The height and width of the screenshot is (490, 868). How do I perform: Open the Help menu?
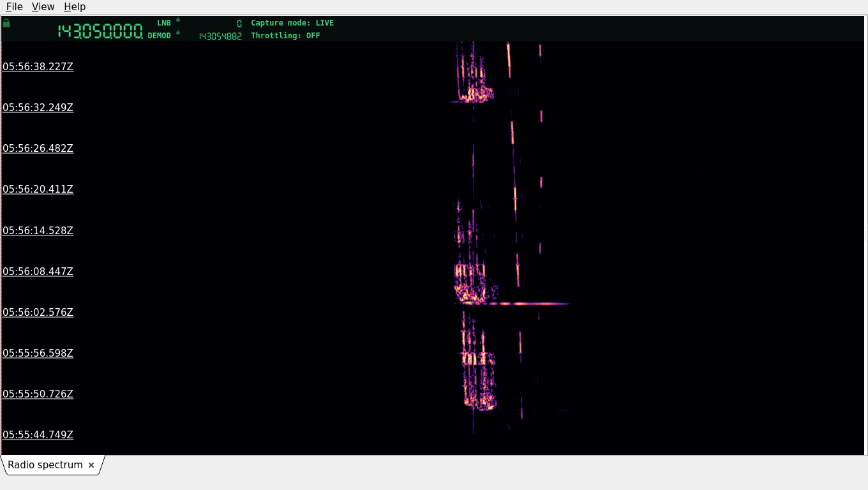coord(75,7)
